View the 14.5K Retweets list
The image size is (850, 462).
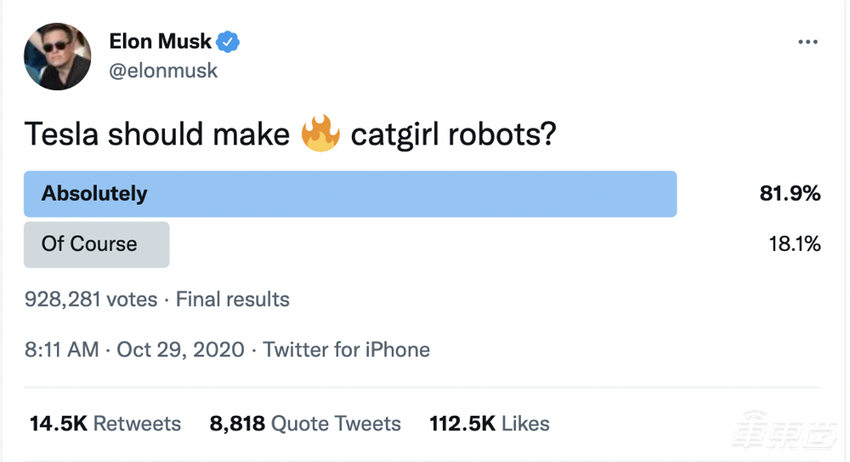[105, 423]
